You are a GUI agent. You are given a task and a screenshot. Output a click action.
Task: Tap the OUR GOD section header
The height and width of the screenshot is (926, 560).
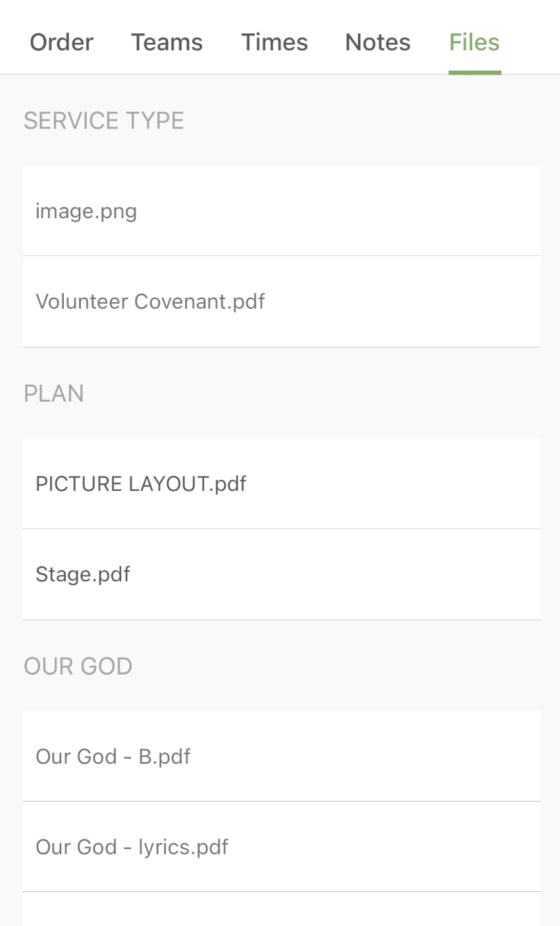tap(78, 666)
